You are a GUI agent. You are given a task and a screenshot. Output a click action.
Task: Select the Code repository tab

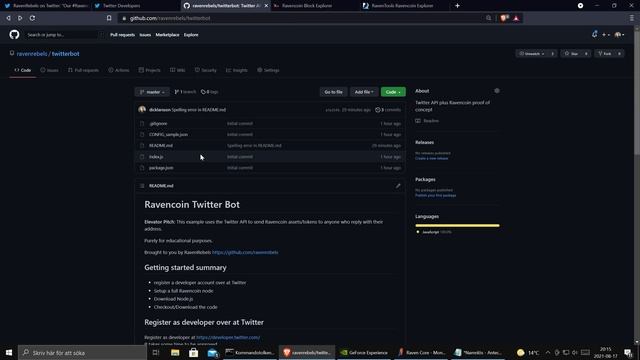23,70
